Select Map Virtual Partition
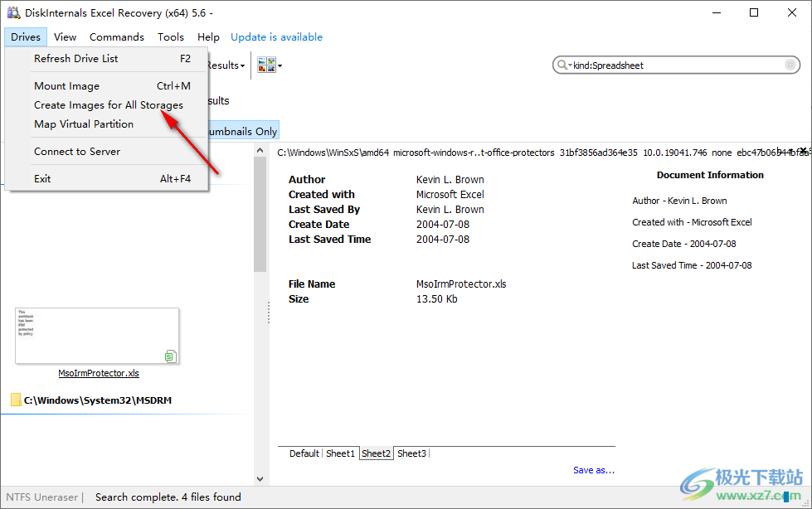812x509 pixels. [106, 124]
